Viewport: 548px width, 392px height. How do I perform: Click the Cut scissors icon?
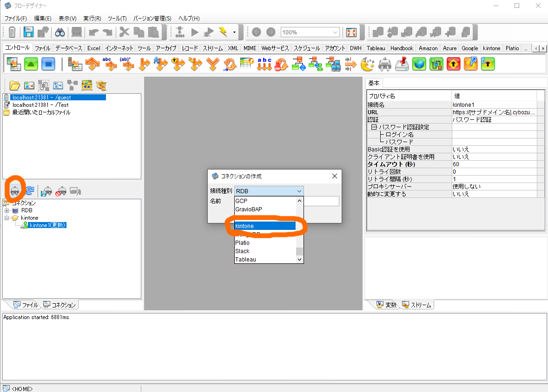point(124,32)
